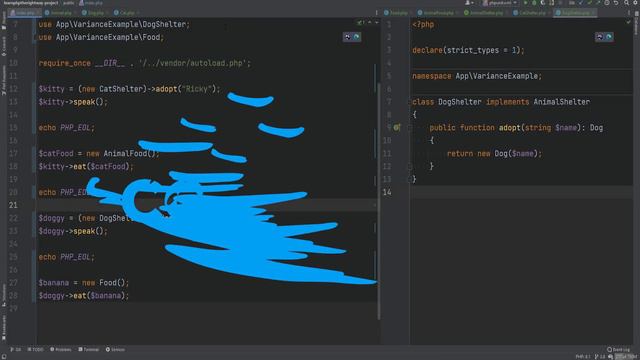Open the Terminal tool window
The image size is (640, 360).
click(89, 350)
